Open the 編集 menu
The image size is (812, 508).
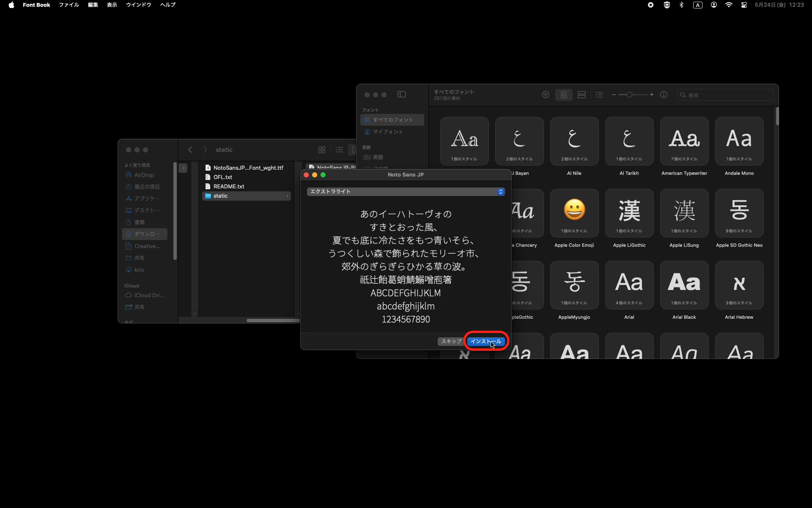coord(93,5)
